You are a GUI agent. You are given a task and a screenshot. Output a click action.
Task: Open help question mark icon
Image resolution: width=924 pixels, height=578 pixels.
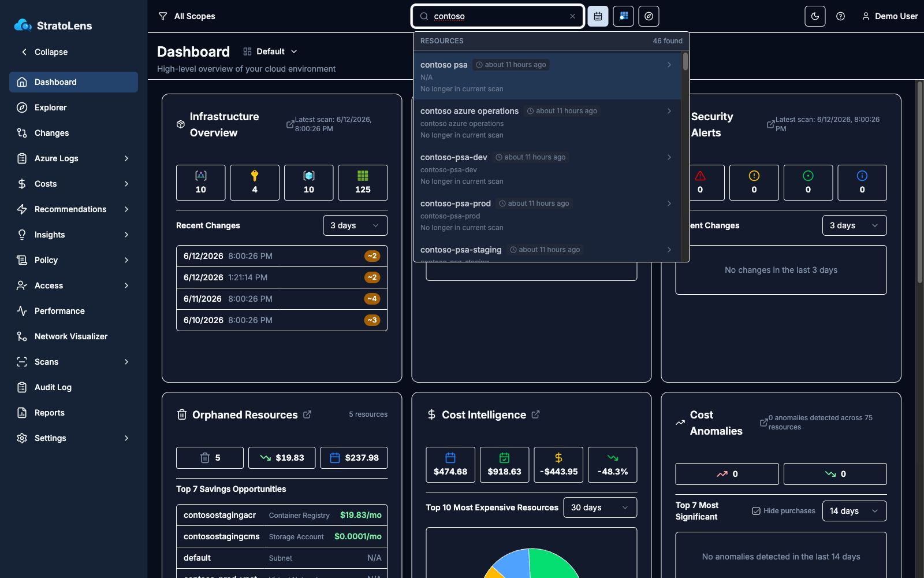point(840,16)
